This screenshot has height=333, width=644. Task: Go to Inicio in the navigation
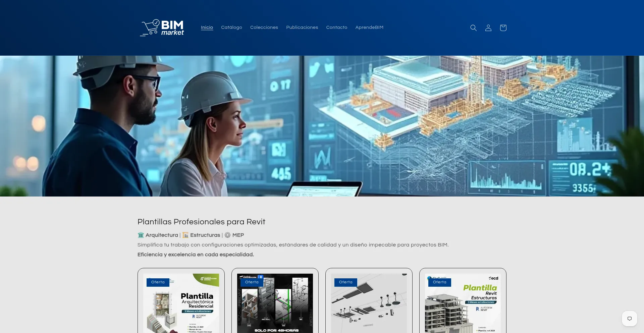pos(207,27)
